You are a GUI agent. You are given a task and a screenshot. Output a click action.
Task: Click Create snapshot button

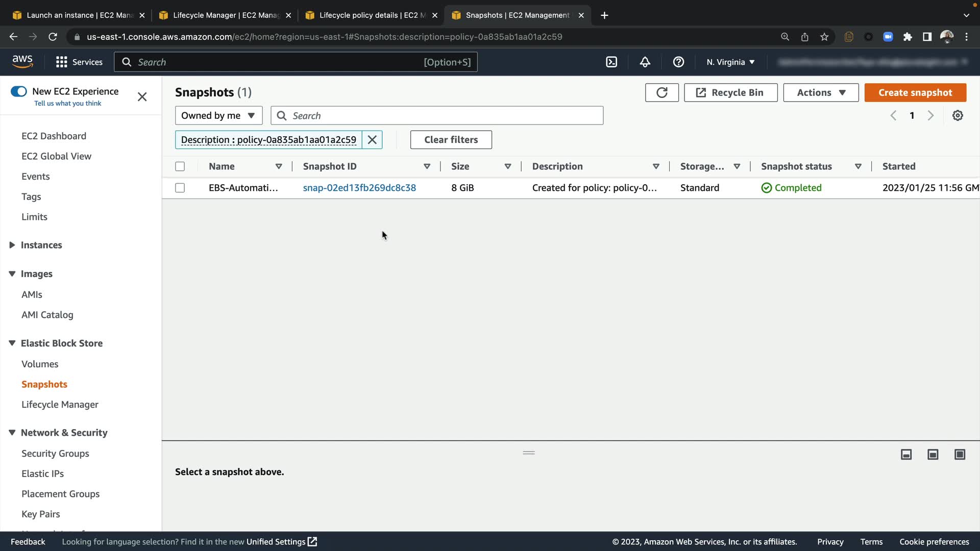(x=915, y=92)
